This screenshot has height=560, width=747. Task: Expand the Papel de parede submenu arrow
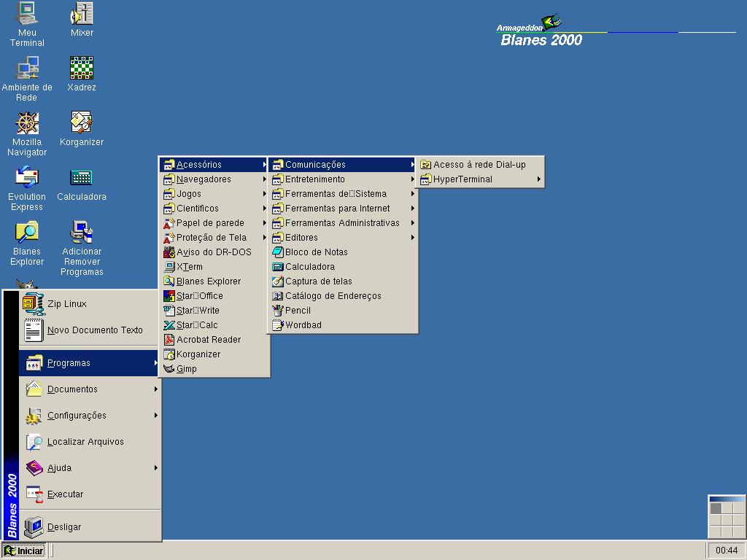(x=264, y=223)
